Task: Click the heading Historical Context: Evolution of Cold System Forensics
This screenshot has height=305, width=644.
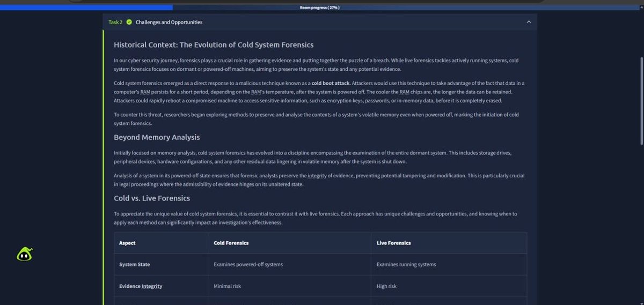Action: tap(214, 45)
